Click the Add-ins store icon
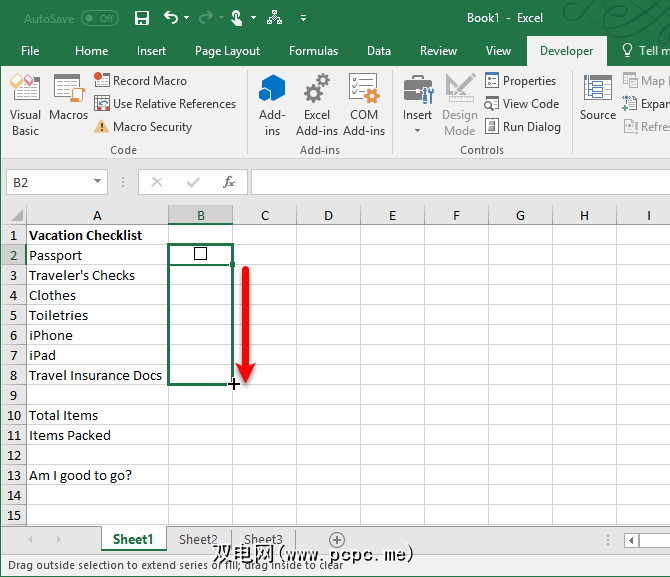 coord(272,105)
